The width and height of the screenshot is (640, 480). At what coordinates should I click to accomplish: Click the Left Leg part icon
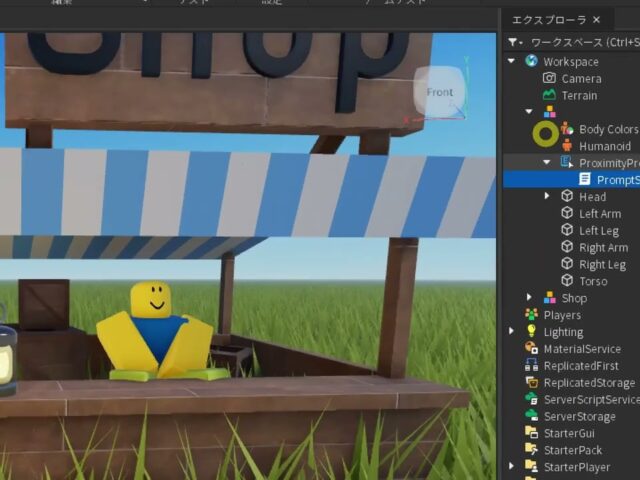click(567, 230)
